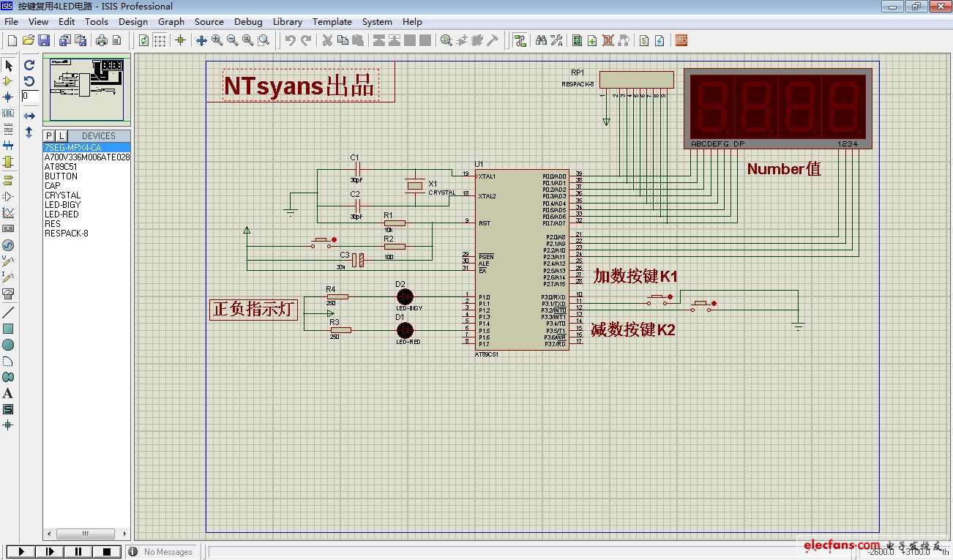The image size is (953, 560).
Task: Select the Junction dot mode tool
Action: tap(8, 97)
